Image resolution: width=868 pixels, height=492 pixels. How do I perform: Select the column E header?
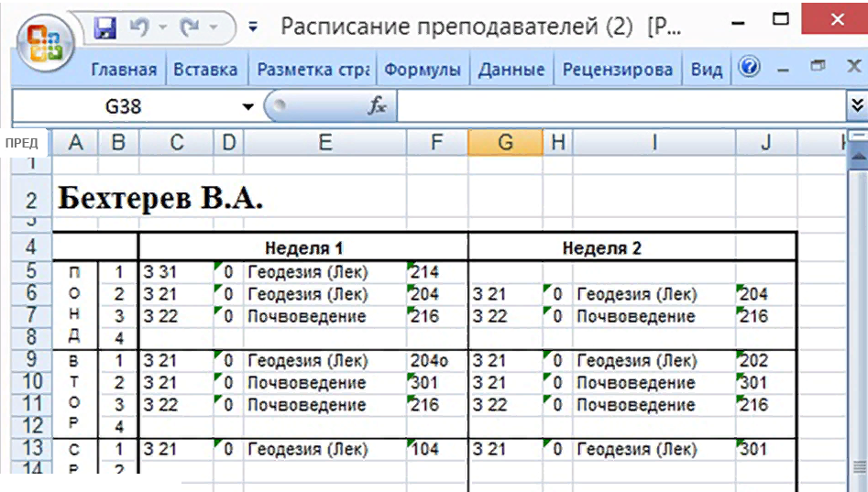pos(324,142)
